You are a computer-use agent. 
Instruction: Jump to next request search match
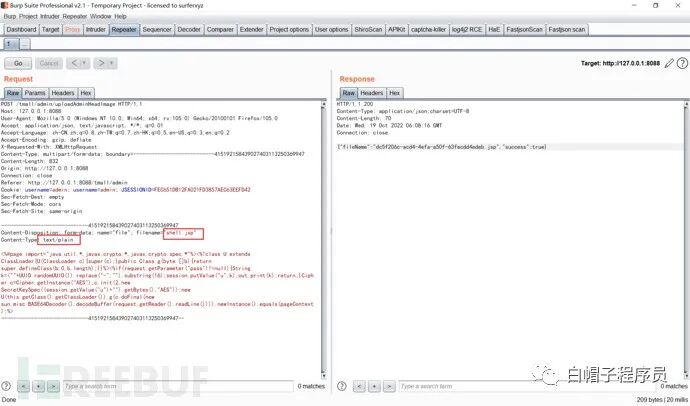pos(53,386)
